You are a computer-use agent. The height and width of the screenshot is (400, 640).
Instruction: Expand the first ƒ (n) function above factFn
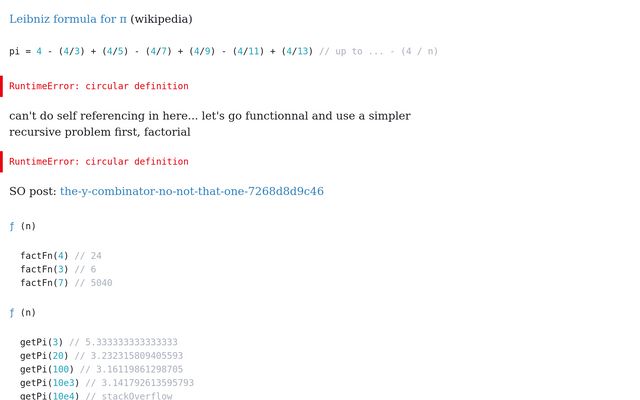(22, 226)
